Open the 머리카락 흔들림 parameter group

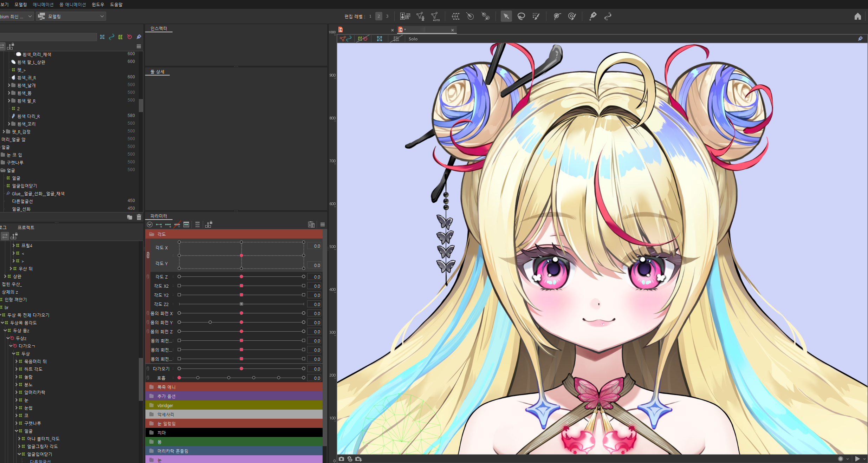[x=234, y=451]
